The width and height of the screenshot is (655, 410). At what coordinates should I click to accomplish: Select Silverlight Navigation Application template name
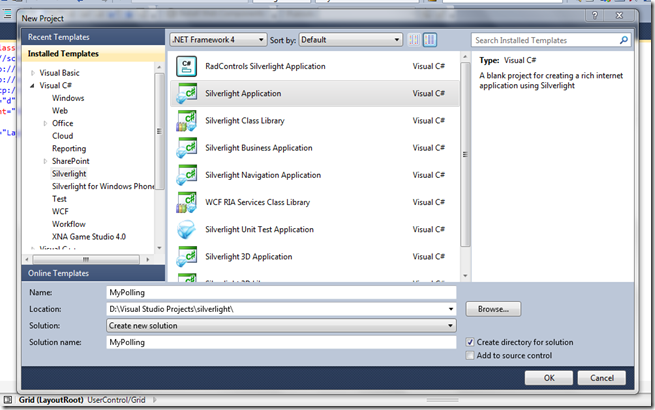(x=263, y=175)
